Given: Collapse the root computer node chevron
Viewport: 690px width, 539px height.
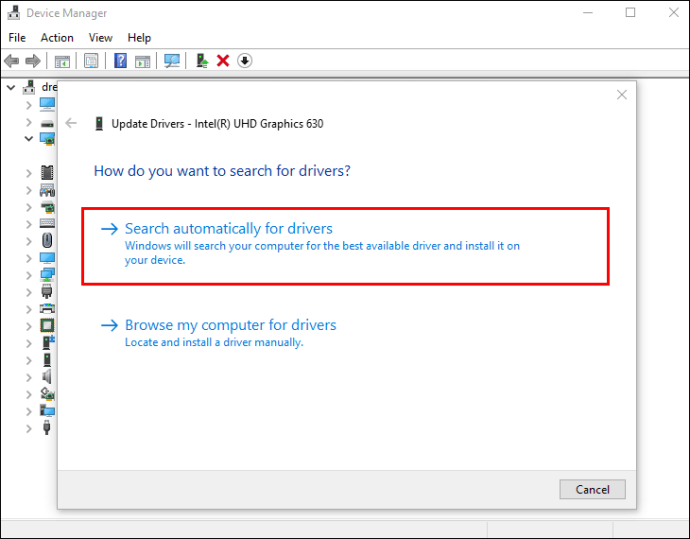Looking at the screenshot, I should pos(11,88).
